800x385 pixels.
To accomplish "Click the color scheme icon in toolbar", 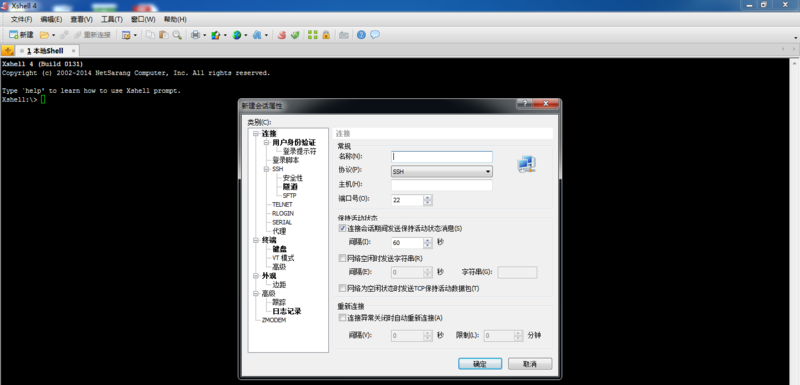I will [x=215, y=35].
